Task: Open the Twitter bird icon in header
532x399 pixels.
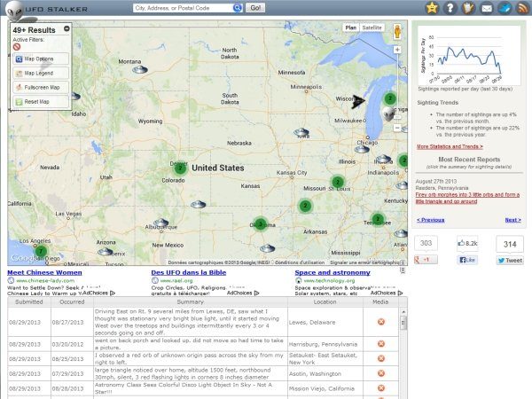Action: (505, 7)
